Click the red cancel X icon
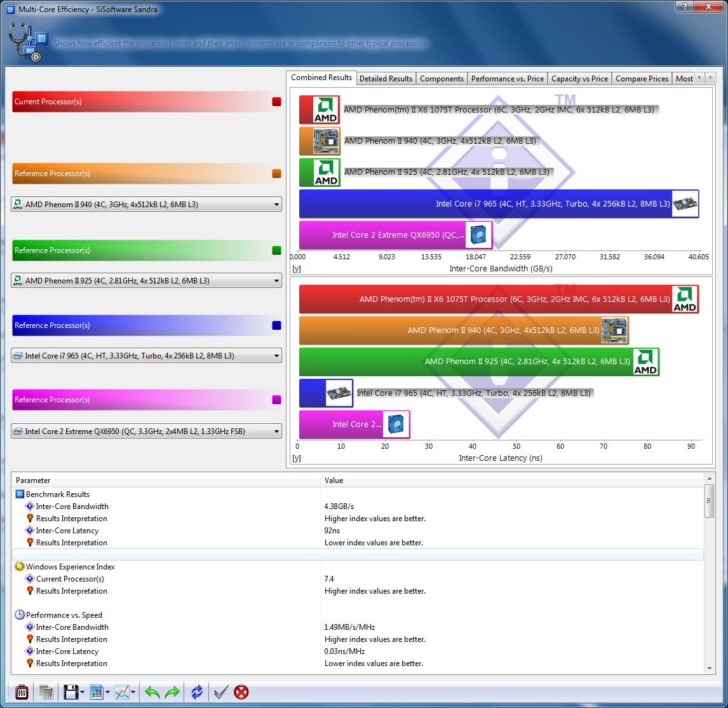Screen dimensions: 728x708 241,692
